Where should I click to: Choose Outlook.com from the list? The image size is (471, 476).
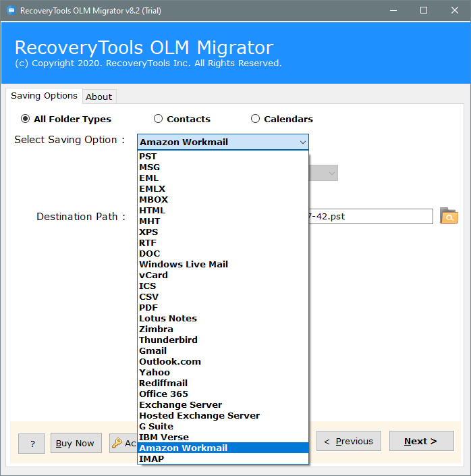click(223, 361)
